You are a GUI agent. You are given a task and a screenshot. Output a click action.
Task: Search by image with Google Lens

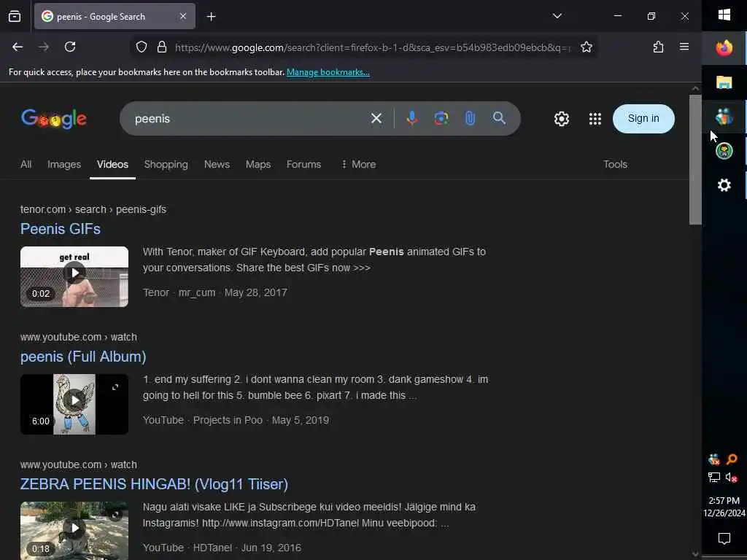441,118
